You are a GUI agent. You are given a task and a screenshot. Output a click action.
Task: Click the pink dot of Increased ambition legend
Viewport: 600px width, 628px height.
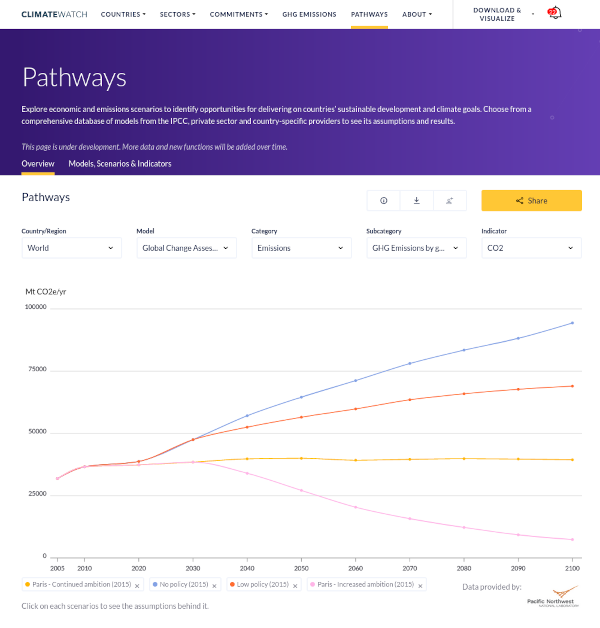click(x=313, y=584)
